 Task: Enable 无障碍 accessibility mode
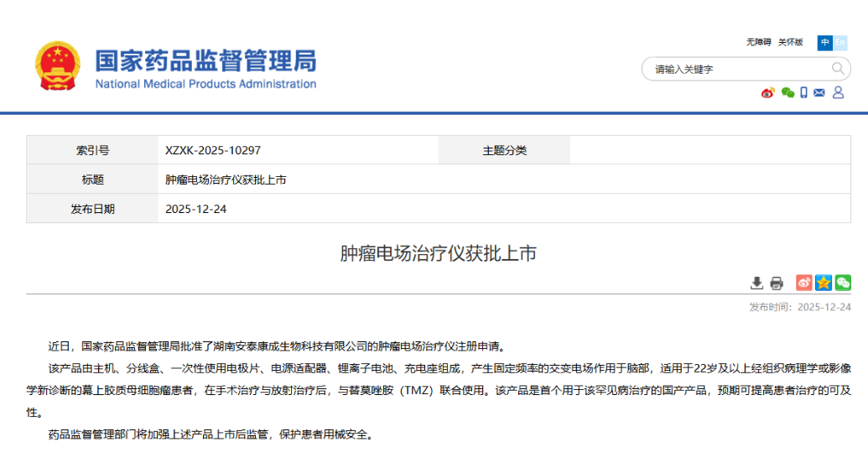point(758,42)
